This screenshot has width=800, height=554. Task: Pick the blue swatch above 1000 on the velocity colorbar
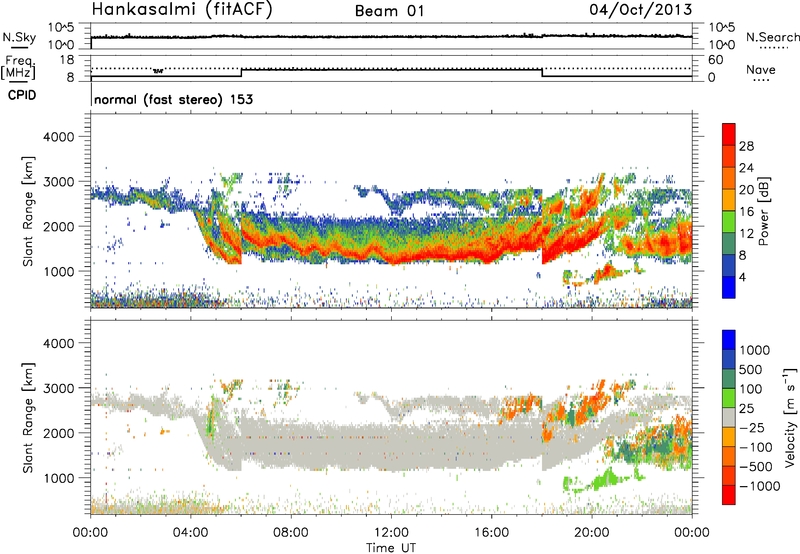point(729,340)
